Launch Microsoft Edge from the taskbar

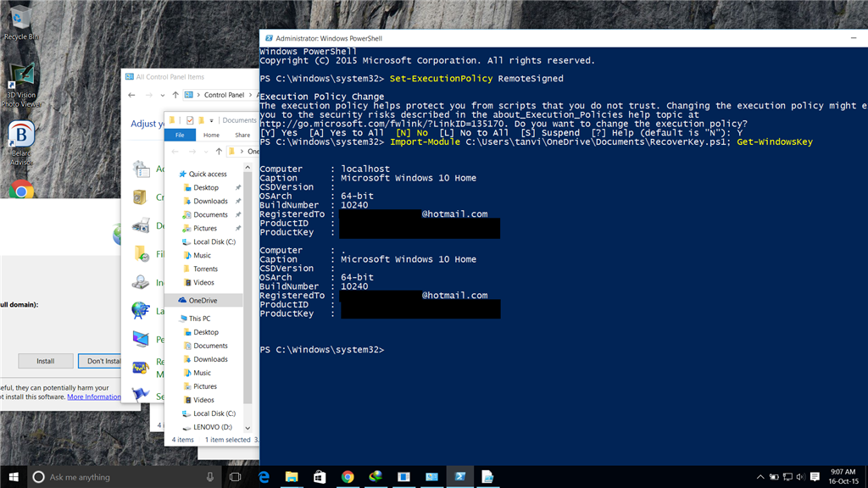click(x=264, y=477)
